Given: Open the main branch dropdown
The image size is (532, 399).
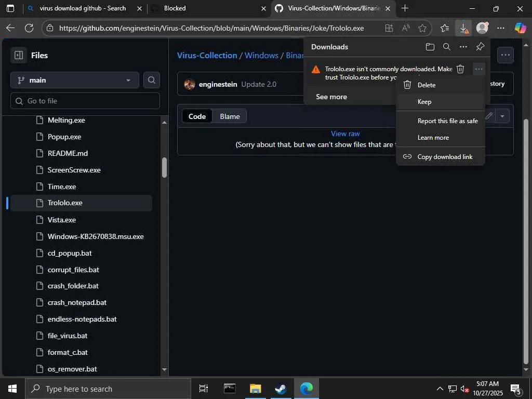Looking at the screenshot, I should coord(75,80).
